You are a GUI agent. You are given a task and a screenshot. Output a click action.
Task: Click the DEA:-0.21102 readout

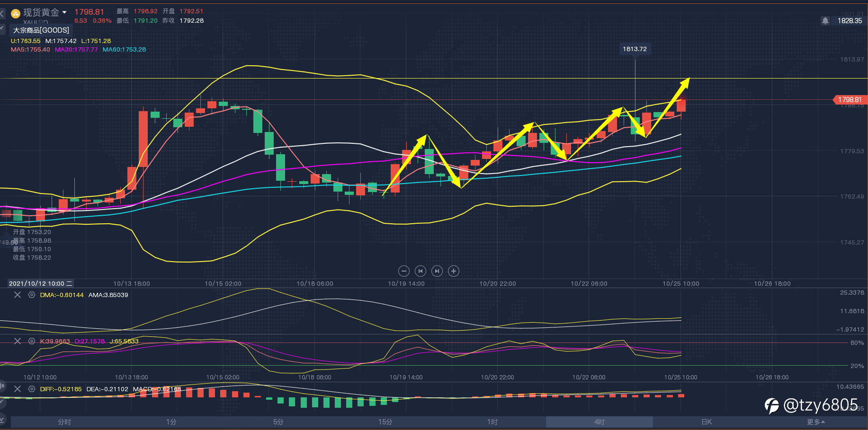107,389
